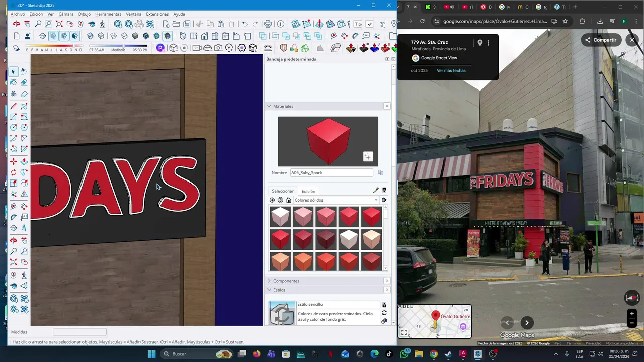Viewport: 644px width, 362px height.
Task: Open the Cámara menu
Action: coord(66,14)
